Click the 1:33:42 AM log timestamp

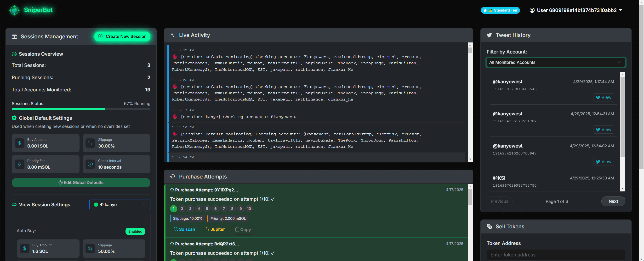[x=183, y=50]
